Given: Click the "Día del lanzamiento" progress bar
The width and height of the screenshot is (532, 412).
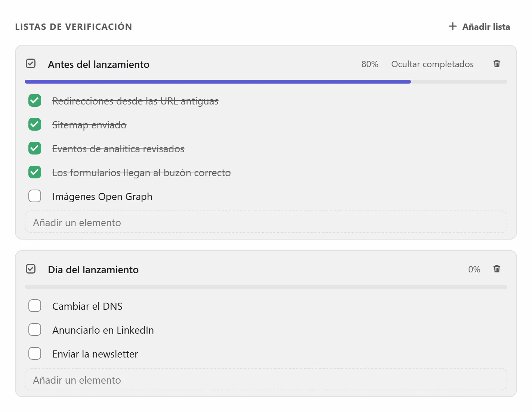Looking at the screenshot, I should point(266,287).
